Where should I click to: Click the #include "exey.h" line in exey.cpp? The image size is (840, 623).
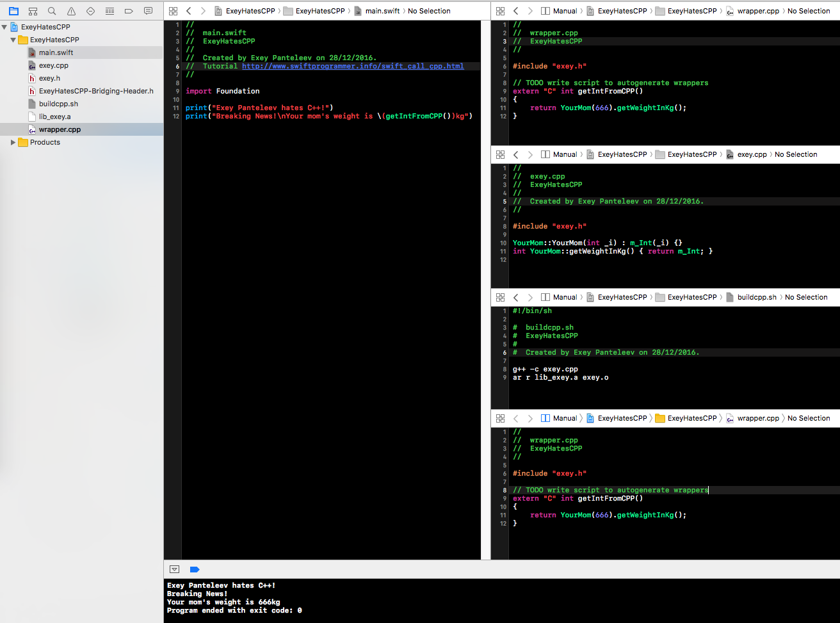pos(549,226)
